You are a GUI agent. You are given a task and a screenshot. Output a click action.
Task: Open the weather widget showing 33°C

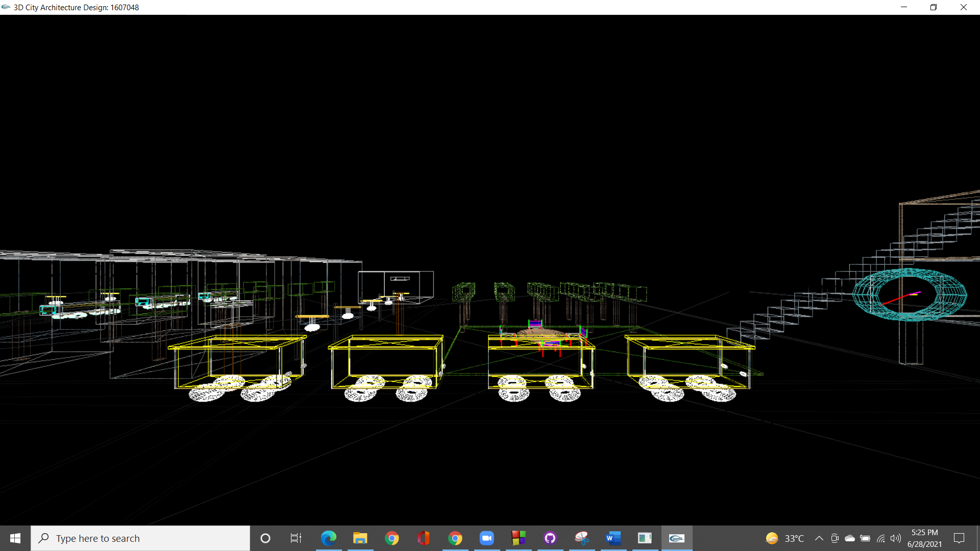[785, 538]
